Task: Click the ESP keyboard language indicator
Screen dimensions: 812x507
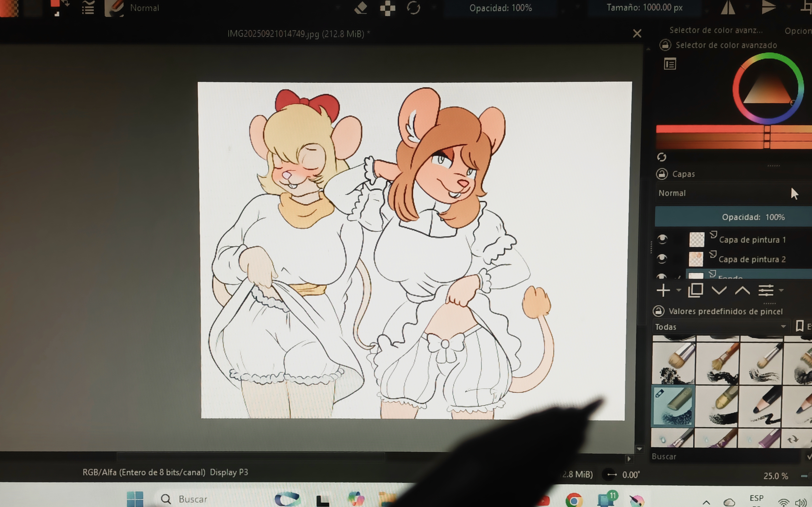Action: click(x=756, y=498)
